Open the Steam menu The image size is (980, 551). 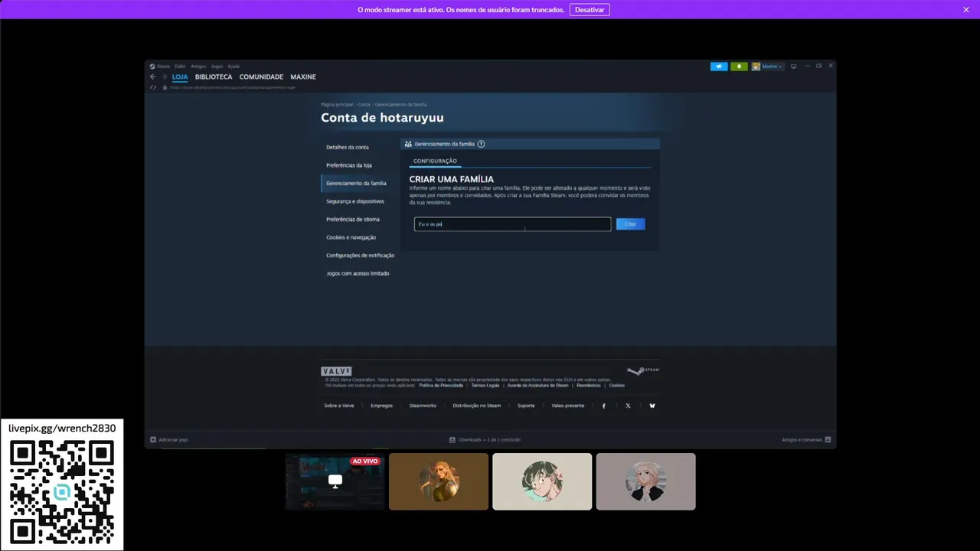pos(164,67)
